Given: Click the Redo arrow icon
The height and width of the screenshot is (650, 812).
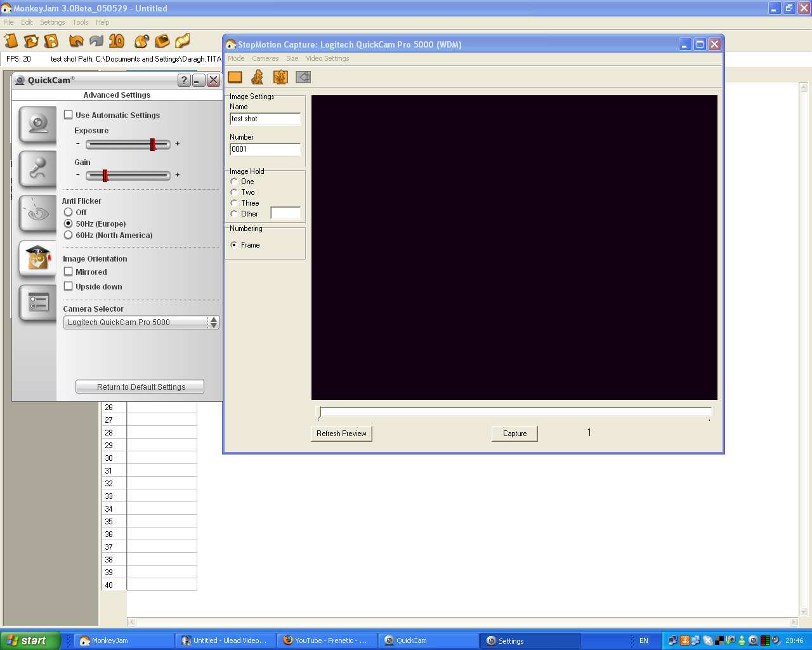Looking at the screenshot, I should [x=95, y=41].
